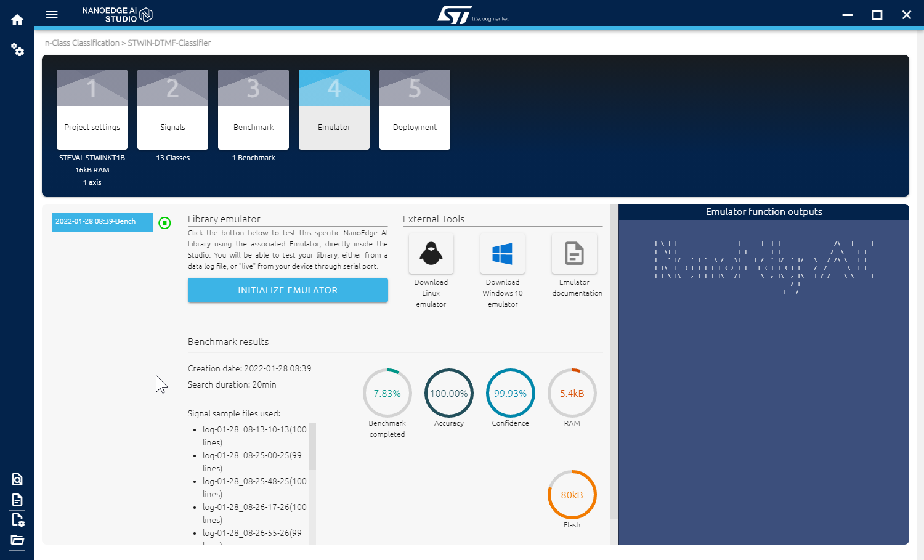
Task: Go to step 3 Benchmark
Action: (253, 110)
